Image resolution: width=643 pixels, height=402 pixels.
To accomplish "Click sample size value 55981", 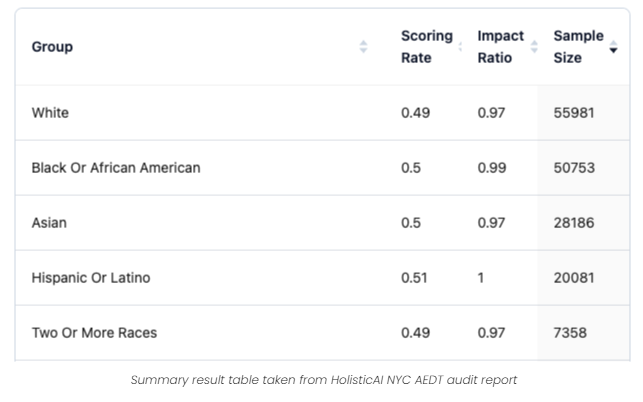I will click(x=574, y=113).
